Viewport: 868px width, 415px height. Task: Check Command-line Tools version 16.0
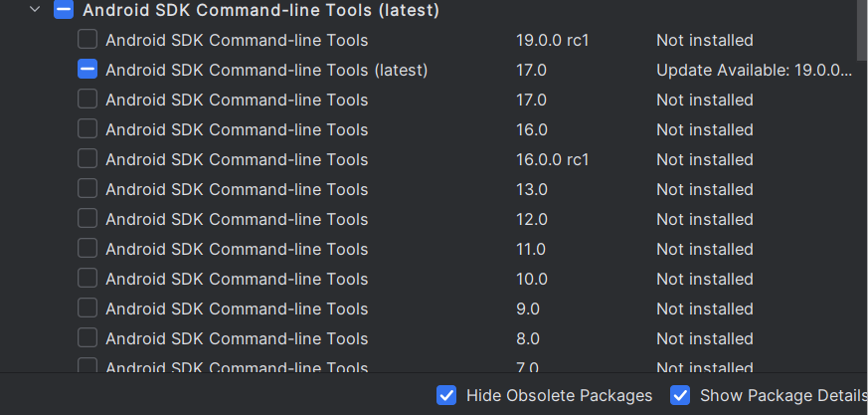click(x=87, y=129)
